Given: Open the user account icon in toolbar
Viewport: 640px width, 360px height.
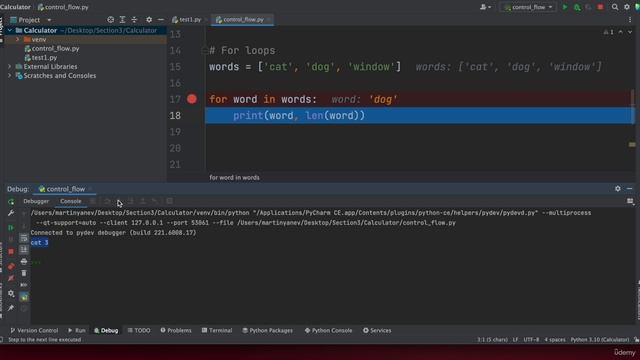Looking at the screenshot, I should click(x=485, y=7).
